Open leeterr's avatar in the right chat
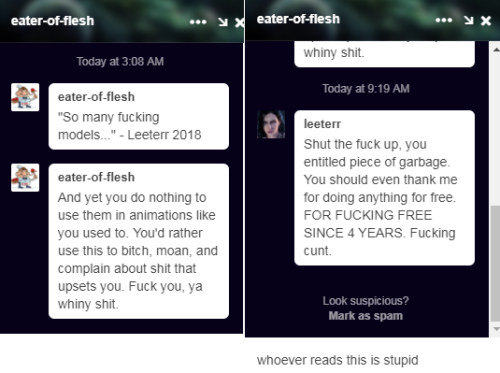Image resolution: width=500 pixels, height=373 pixels. click(271, 124)
